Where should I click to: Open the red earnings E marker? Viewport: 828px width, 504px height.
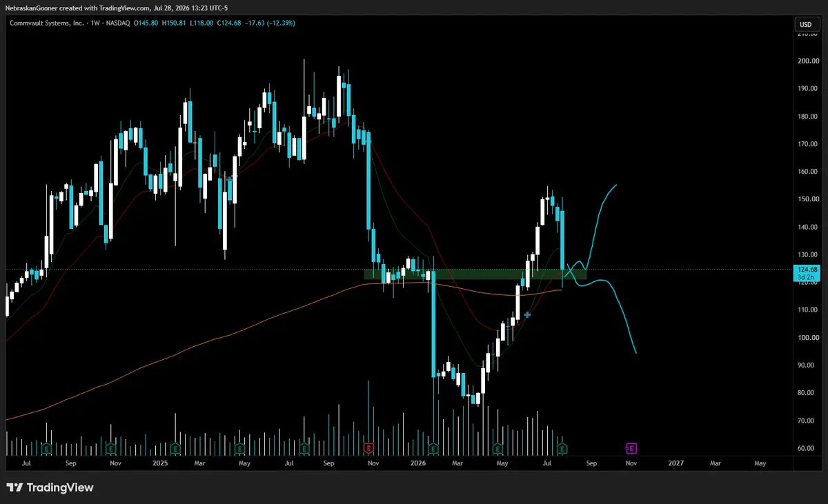(x=368, y=448)
